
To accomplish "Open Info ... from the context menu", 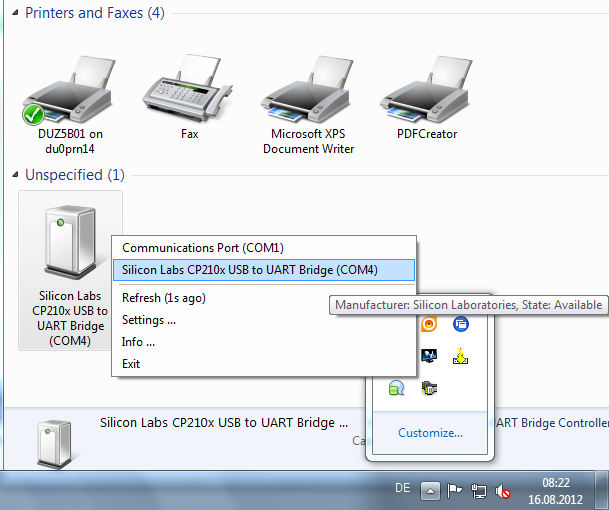I will (264, 342).
